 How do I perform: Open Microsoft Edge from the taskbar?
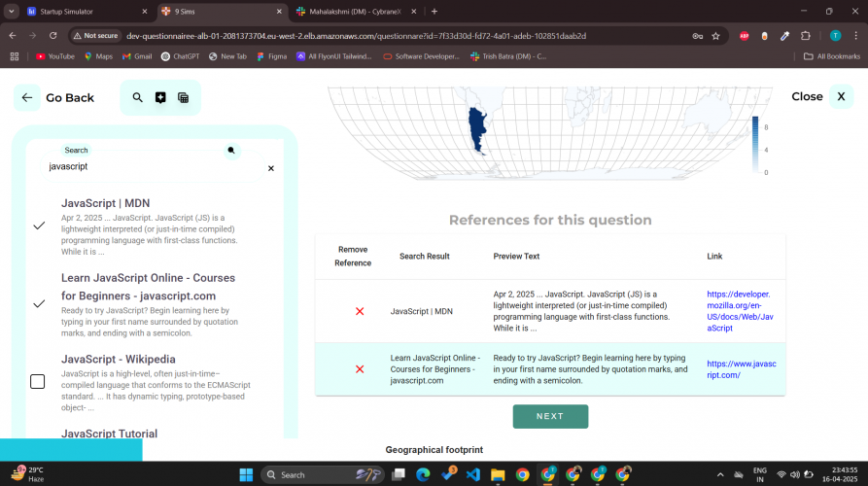tap(423, 475)
